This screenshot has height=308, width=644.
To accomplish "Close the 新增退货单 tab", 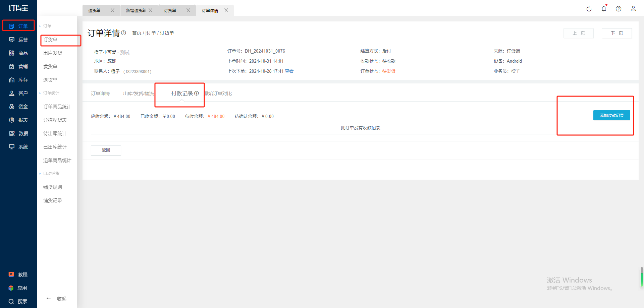I will click(x=151, y=10).
